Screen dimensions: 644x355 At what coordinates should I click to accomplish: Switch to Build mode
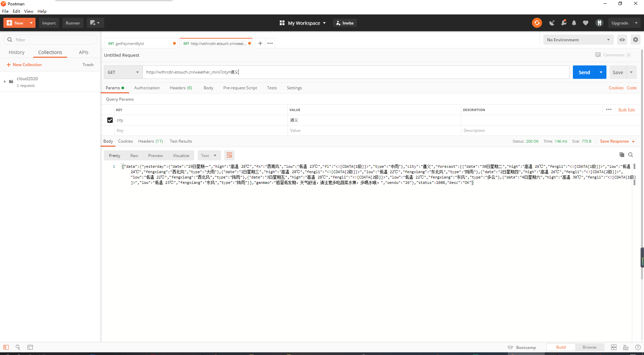click(x=561, y=347)
